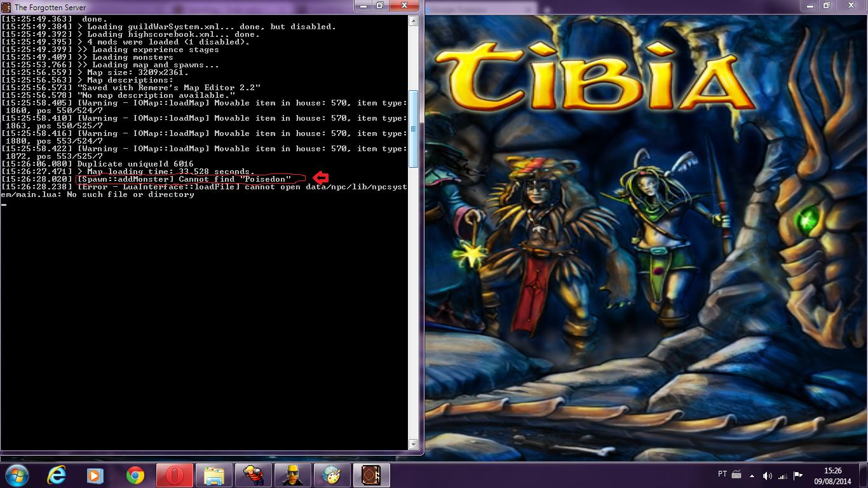Click 'Saved with Remere's Map Editor 2.2' line
This screenshot has height=488, width=868.
[130, 88]
